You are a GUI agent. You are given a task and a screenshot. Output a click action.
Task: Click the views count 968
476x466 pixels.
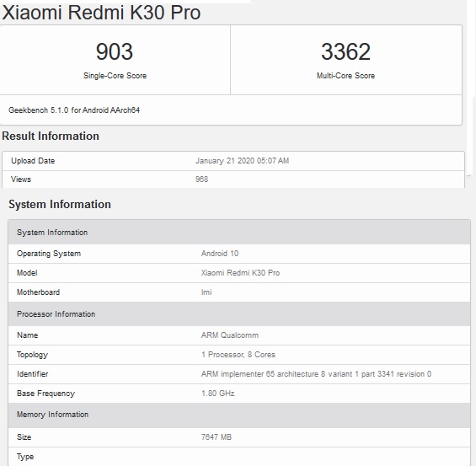pyautogui.click(x=202, y=179)
